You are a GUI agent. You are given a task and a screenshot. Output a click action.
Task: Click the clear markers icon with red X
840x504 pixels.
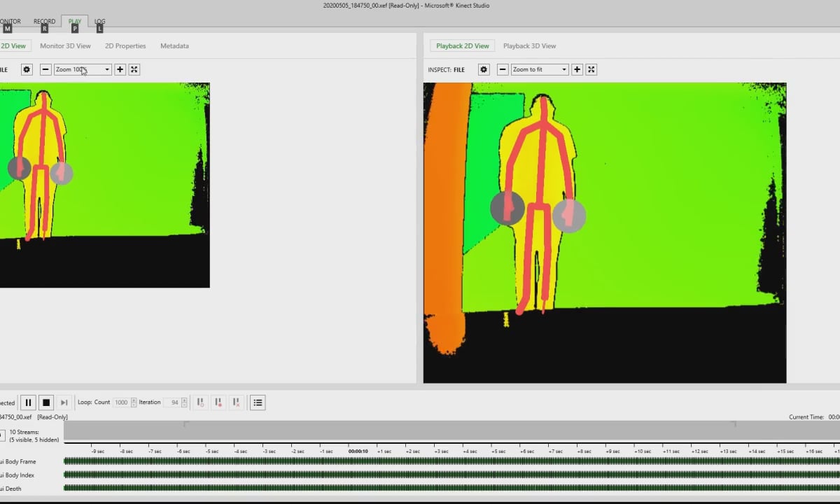pyautogui.click(x=237, y=402)
